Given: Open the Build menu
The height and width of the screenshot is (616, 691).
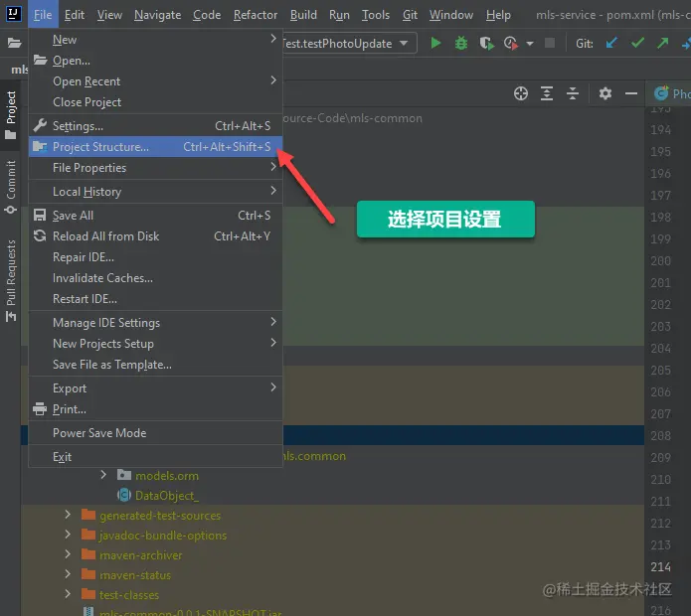Looking at the screenshot, I should [303, 15].
